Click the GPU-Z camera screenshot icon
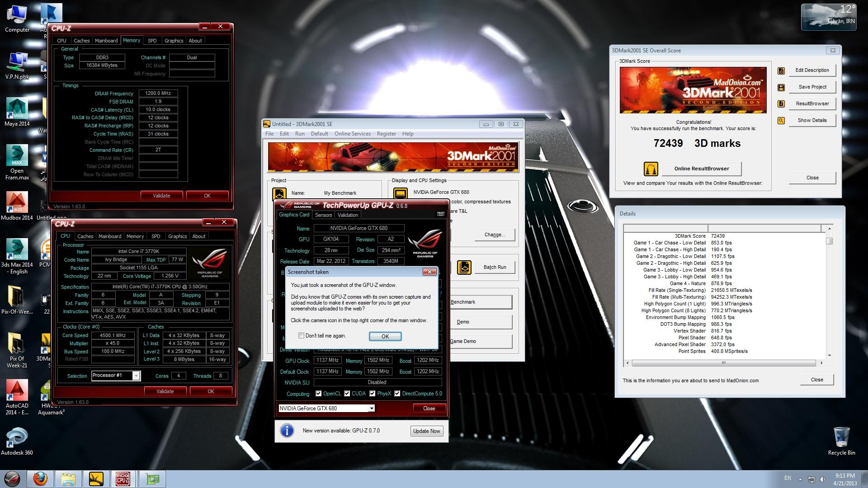This screenshot has height=488, width=868. coord(440,214)
